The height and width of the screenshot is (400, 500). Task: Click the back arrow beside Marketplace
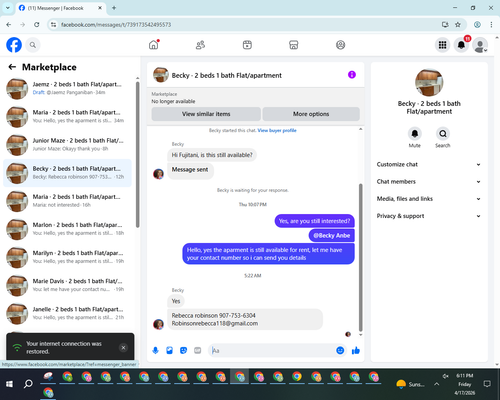pyautogui.click(x=12, y=67)
